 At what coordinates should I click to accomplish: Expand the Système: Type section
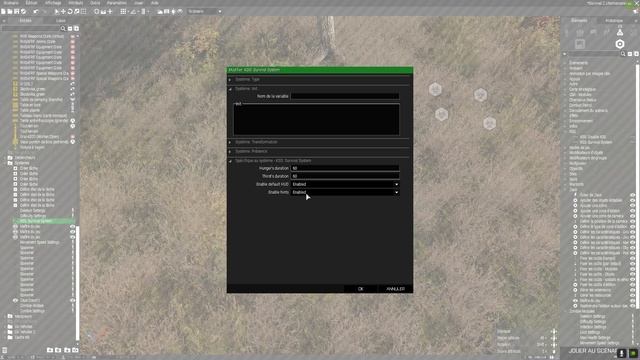tap(230, 80)
